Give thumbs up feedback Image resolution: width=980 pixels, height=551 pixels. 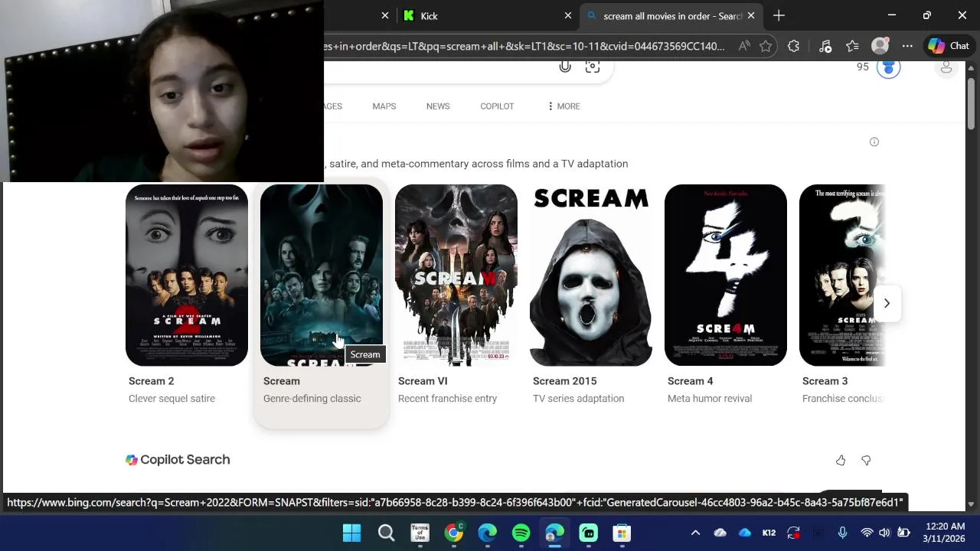[x=841, y=460]
